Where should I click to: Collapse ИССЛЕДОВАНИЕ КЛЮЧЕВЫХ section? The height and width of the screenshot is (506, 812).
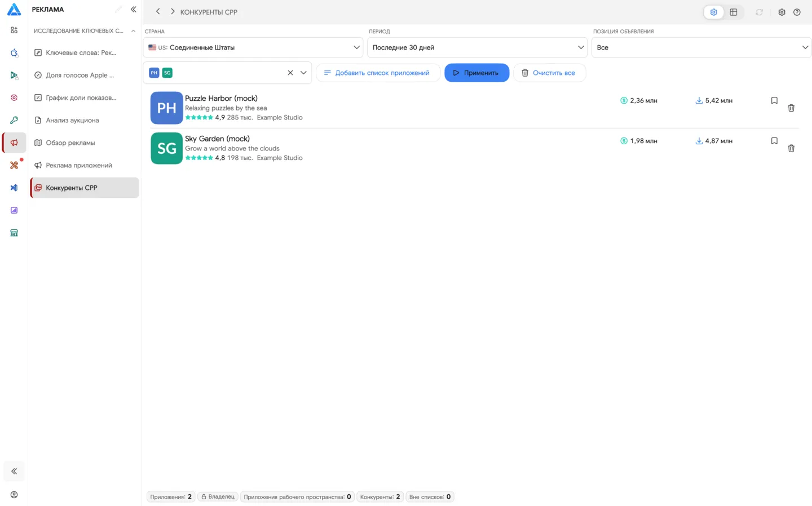tap(133, 31)
